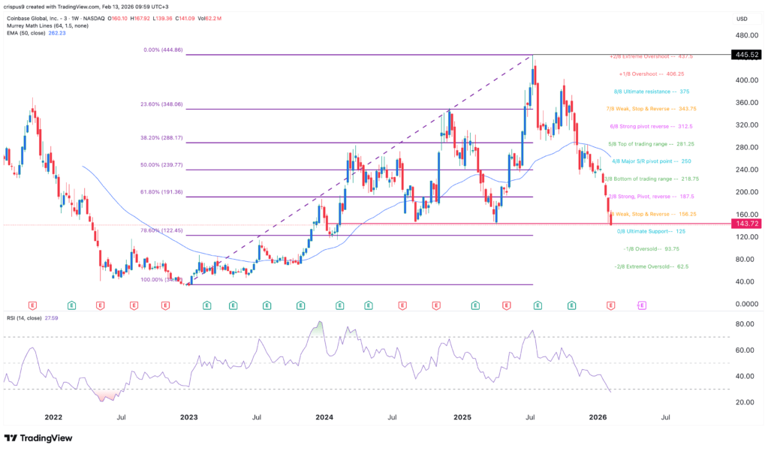This screenshot has width=768, height=451.
Task: Select the RSI (14, close) indicator legend
Action: [24, 318]
